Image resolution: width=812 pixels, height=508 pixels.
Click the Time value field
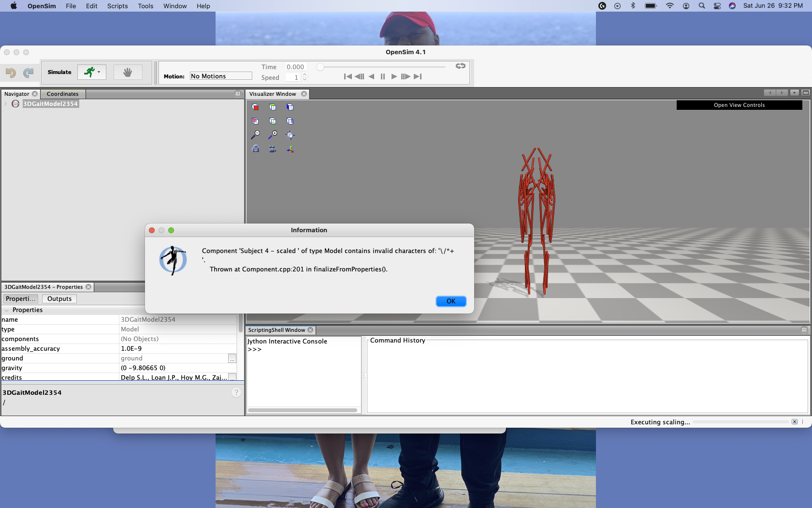pos(296,67)
